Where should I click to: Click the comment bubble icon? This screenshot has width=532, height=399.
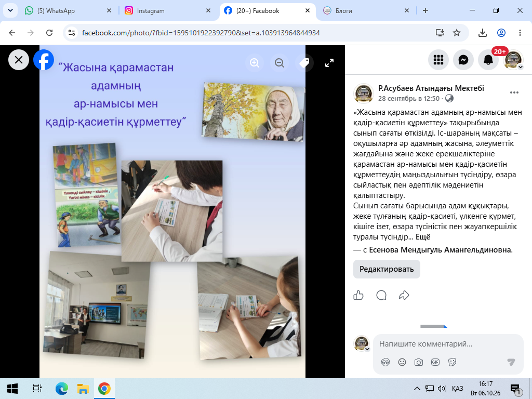coord(381,295)
